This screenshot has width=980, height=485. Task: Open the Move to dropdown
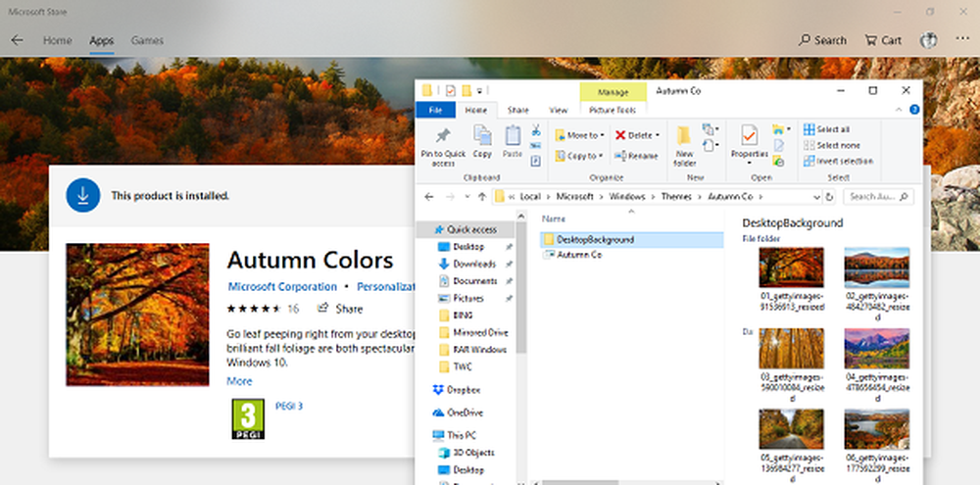point(580,135)
